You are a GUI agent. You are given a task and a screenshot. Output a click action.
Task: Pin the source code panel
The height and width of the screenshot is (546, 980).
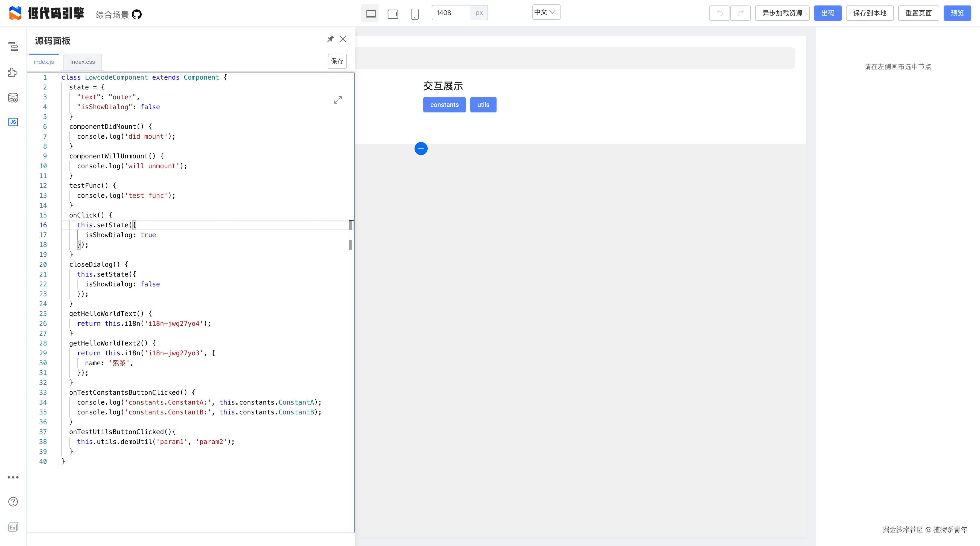coord(330,39)
